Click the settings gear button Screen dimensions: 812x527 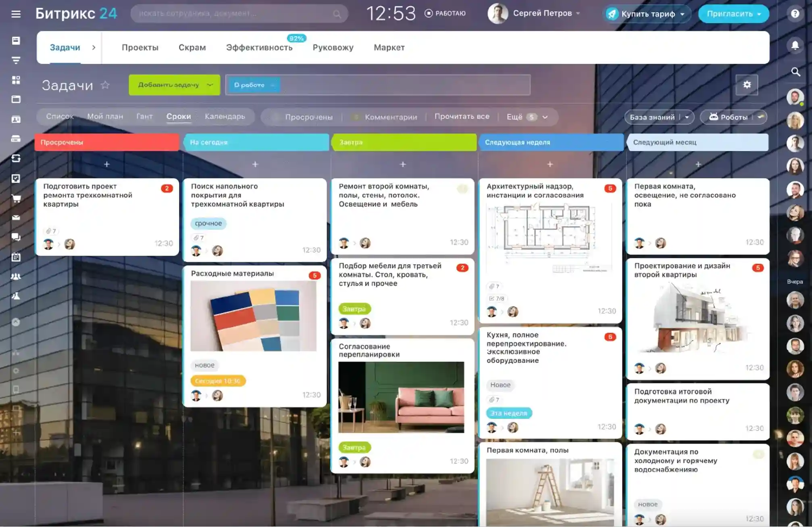[747, 85]
